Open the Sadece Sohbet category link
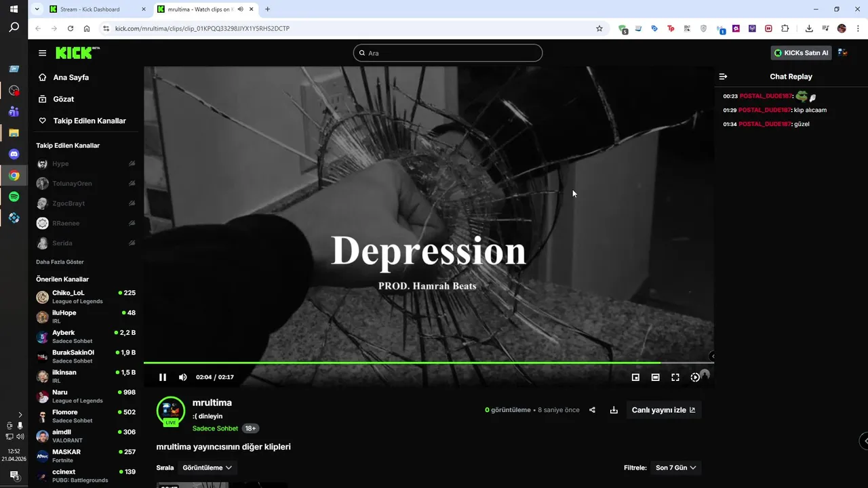 click(x=215, y=428)
